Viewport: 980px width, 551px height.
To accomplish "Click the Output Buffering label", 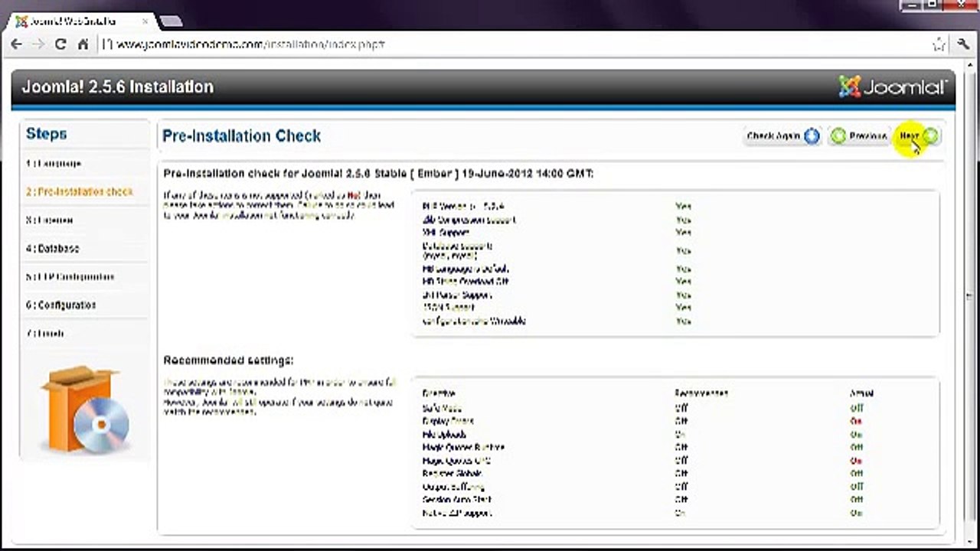I will click(x=453, y=487).
